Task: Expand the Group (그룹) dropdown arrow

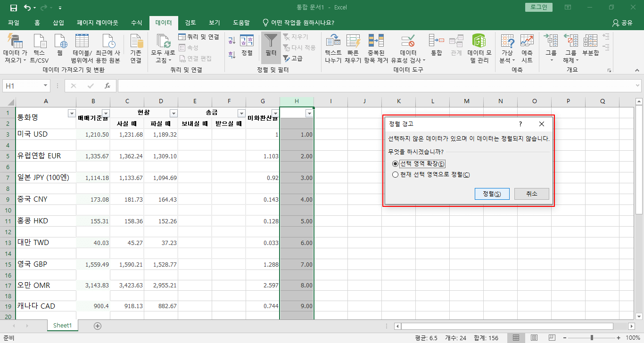Action: 551,60
